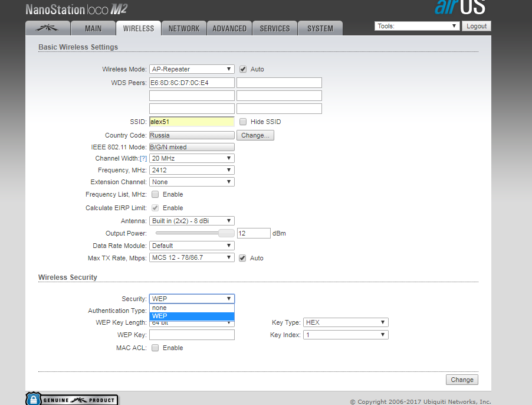Open the Key Index dropdown
Image resolution: width=532 pixels, height=405 pixels.
(346, 335)
